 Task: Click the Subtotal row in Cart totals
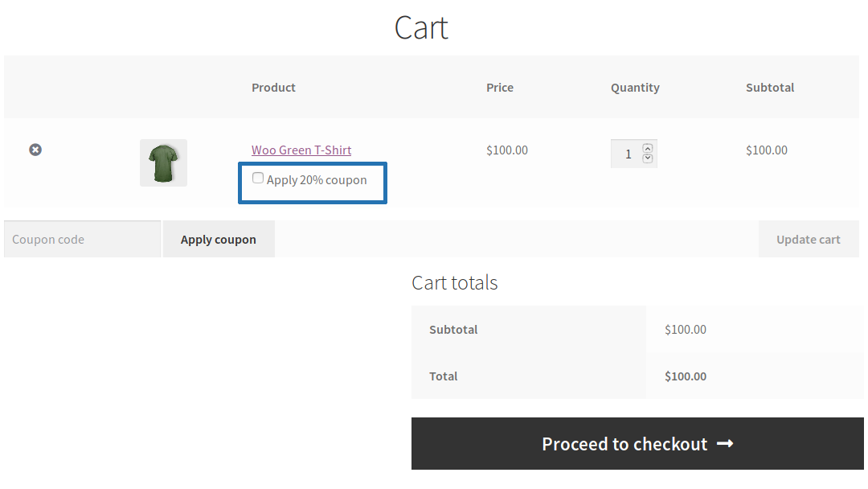pos(454,329)
